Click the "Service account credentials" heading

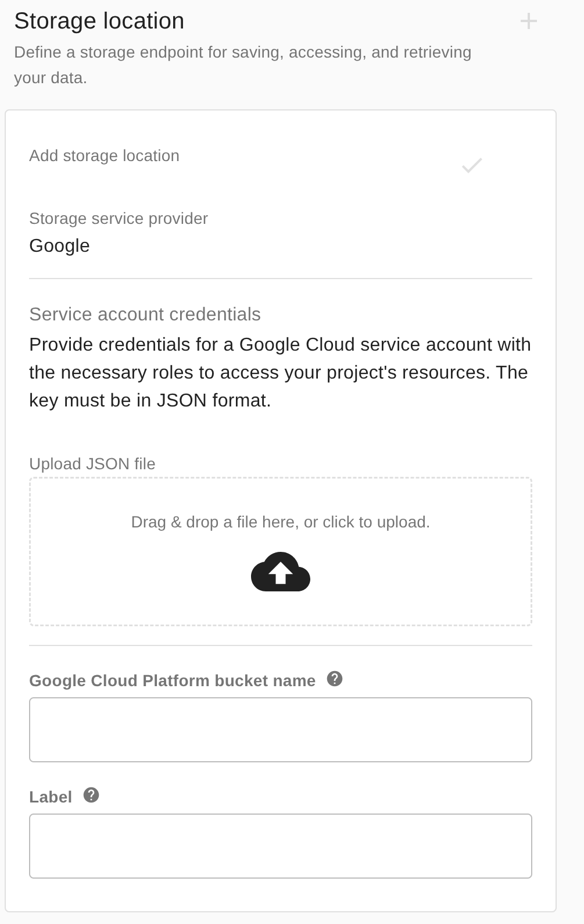click(x=145, y=314)
